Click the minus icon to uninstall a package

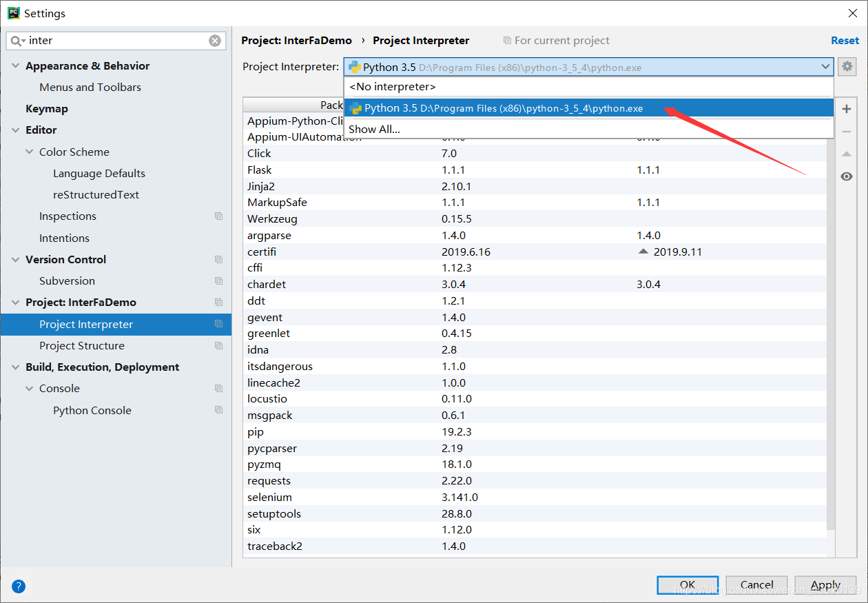pos(847,132)
